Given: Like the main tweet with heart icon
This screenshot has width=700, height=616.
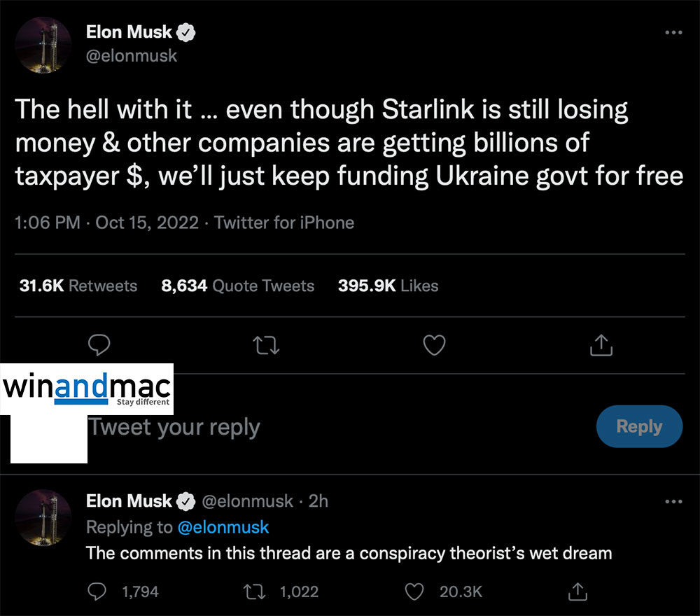Looking at the screenshot, I should [x=435, y=344].
